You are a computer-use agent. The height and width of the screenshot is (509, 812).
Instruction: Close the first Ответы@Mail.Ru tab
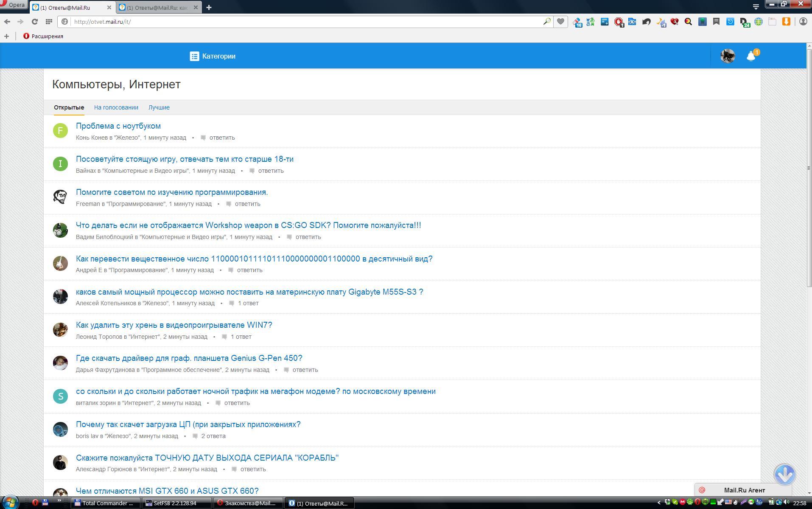pyautogui.click(x=109, y=7)
